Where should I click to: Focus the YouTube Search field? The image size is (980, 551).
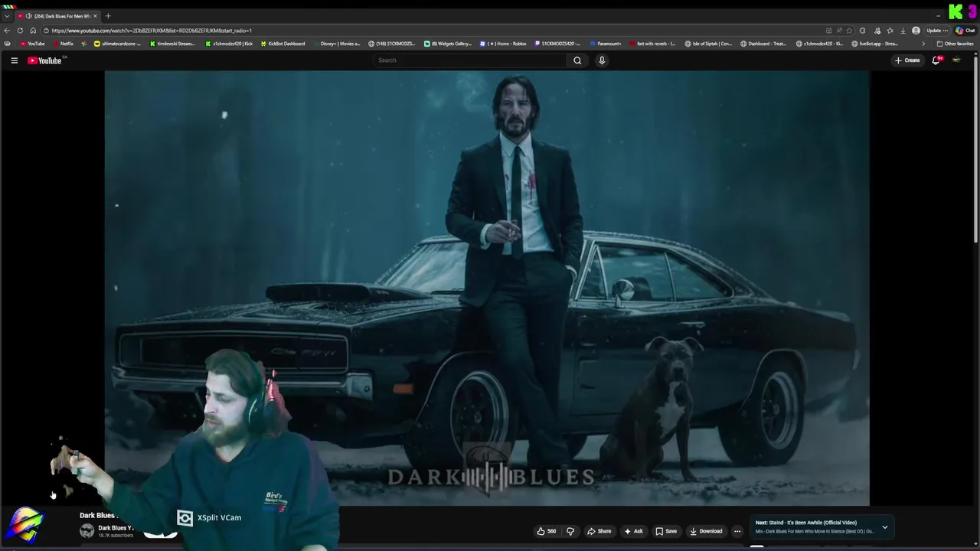tap(470, 60)
